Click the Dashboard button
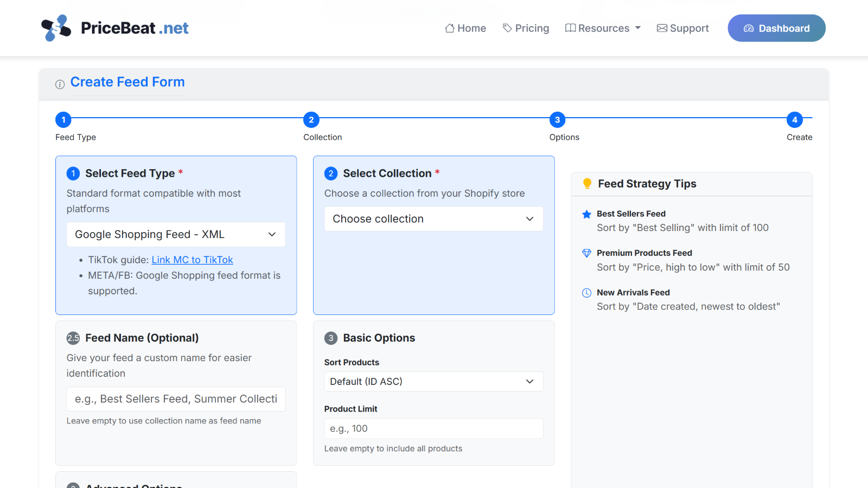Screen dimensions: 868x488 coord(776,28)
